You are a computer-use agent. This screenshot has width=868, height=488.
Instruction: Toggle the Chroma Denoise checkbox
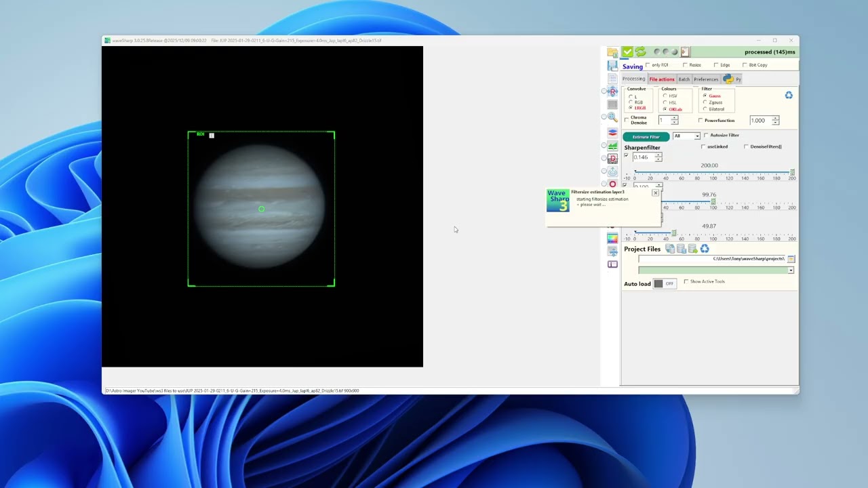[x=627, y=120]
